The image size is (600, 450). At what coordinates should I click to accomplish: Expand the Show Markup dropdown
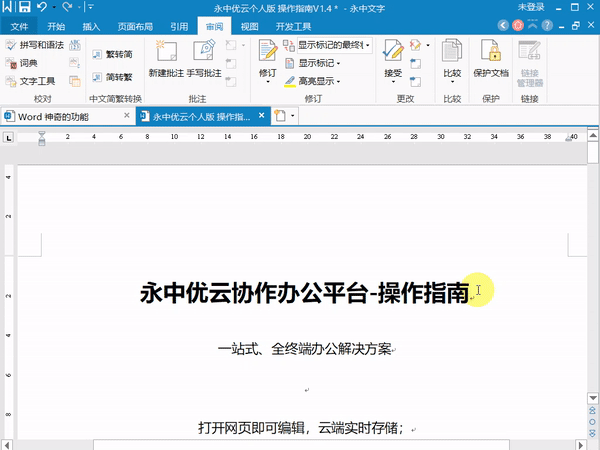(338, 63)
